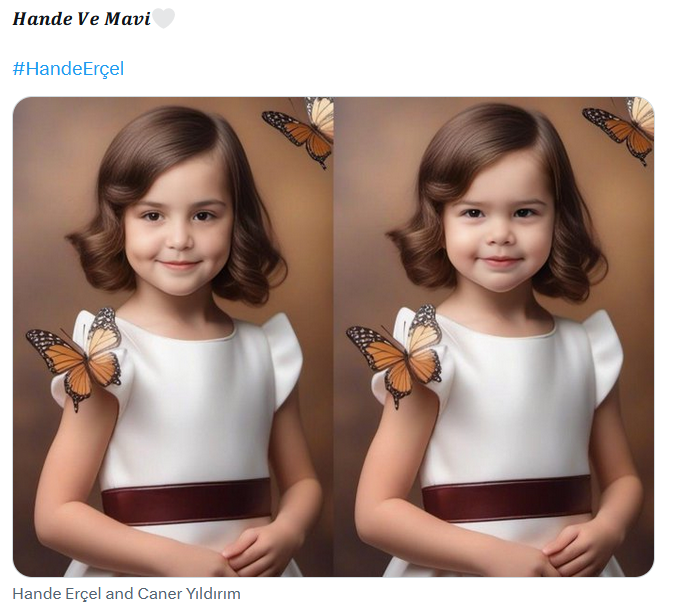The height and width of the screenshot is (614, 673).
Task: Open the right child portrait image
Action: (x=494, y=336)
